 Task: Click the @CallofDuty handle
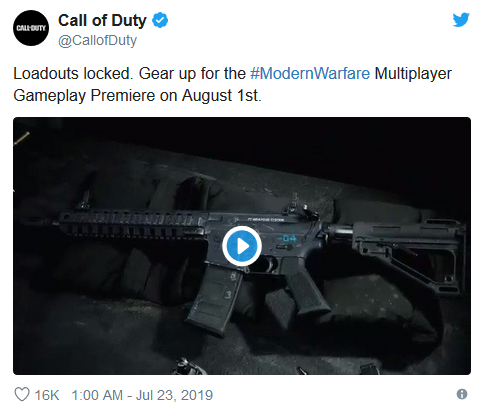pos(97,41)
